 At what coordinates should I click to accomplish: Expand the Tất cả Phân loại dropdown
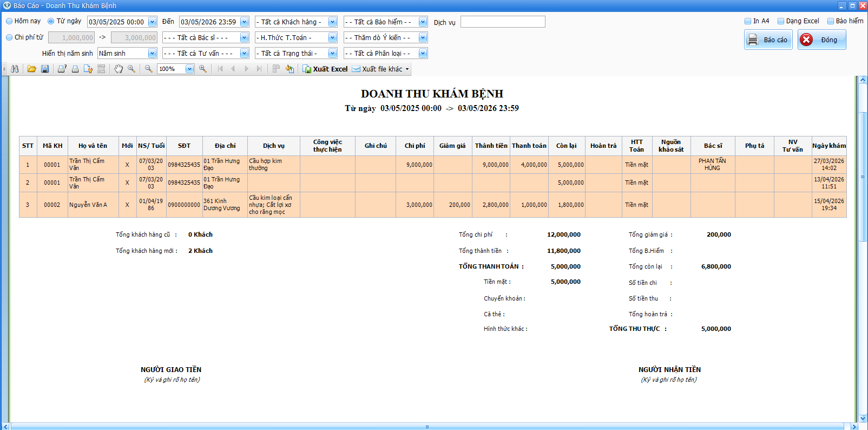point(423,53)
